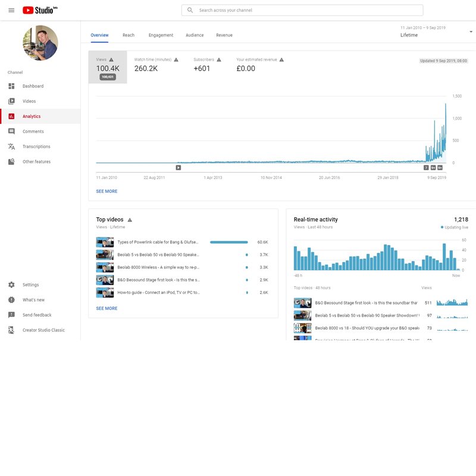Click the YouTube Studio logo

[40, 10]
